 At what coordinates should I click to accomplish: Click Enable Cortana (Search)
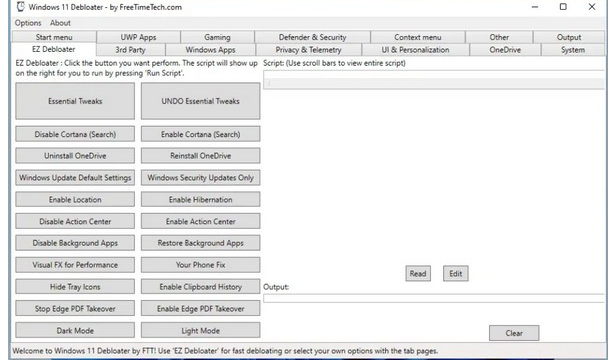200,134
